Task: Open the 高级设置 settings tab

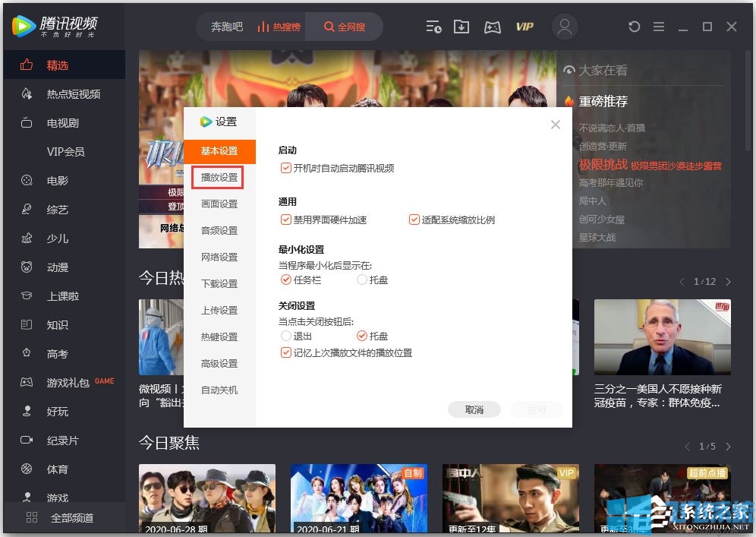Action: point(219,363)
